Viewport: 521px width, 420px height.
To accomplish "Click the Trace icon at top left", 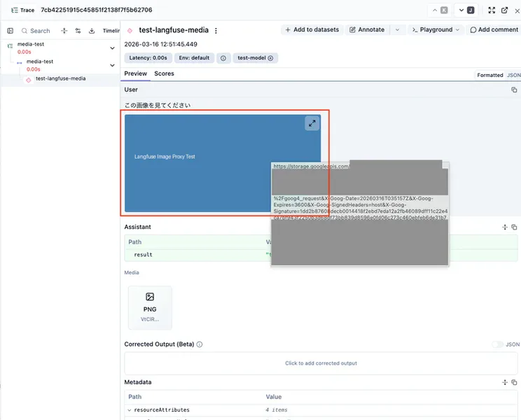I will 14,10.
